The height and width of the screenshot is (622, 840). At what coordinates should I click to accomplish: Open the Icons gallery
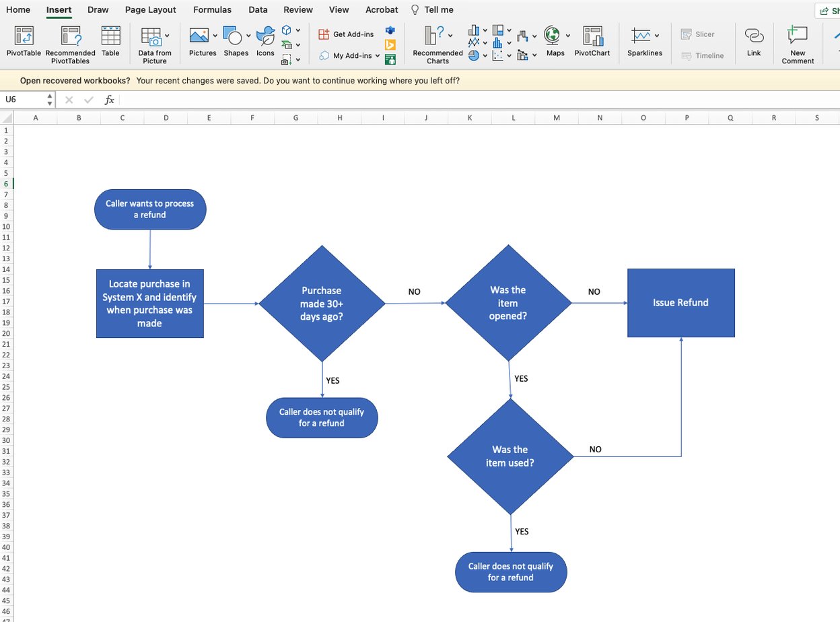[265, 42]
